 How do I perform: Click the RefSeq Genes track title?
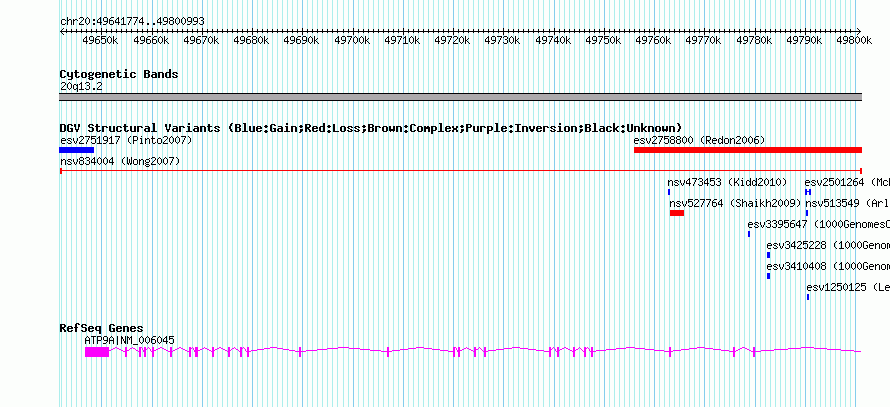point(102,328)
